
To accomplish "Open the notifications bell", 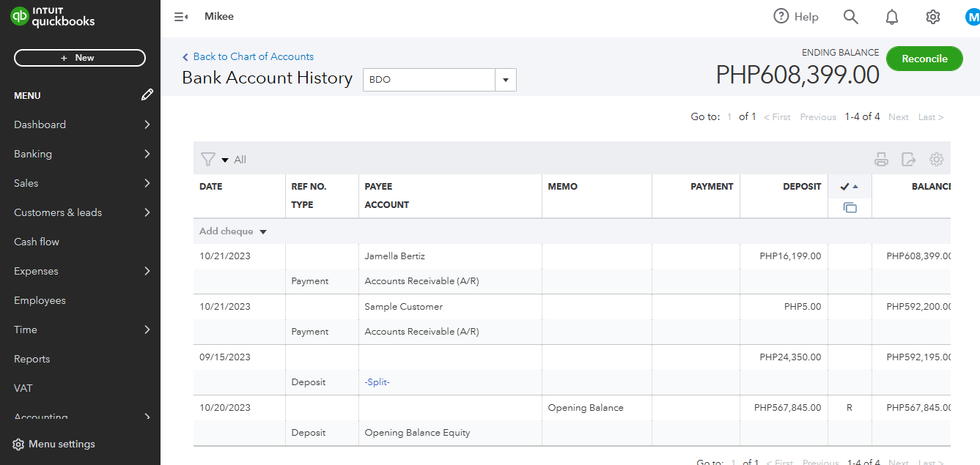I will pyautogui.click(x=892, y=17).
